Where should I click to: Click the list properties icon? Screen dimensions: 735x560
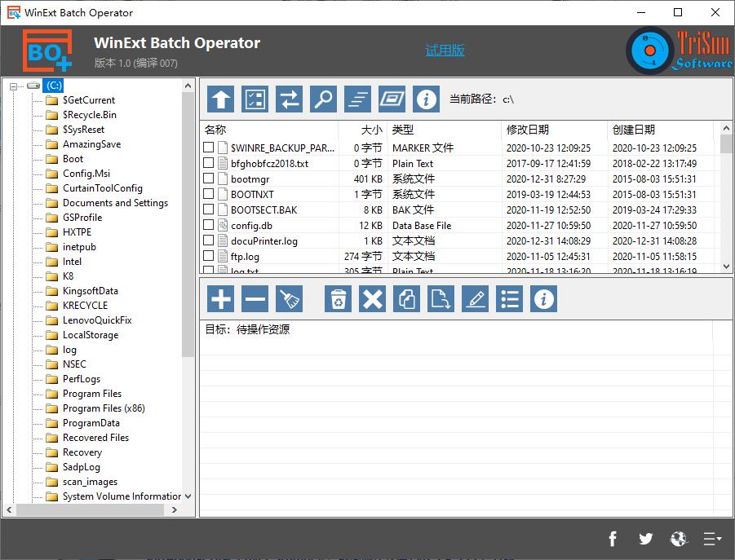coord(510,298)
